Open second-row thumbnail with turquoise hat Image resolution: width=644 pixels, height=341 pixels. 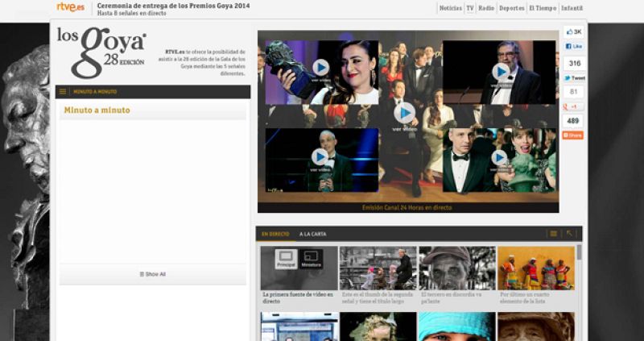[457, 326]
